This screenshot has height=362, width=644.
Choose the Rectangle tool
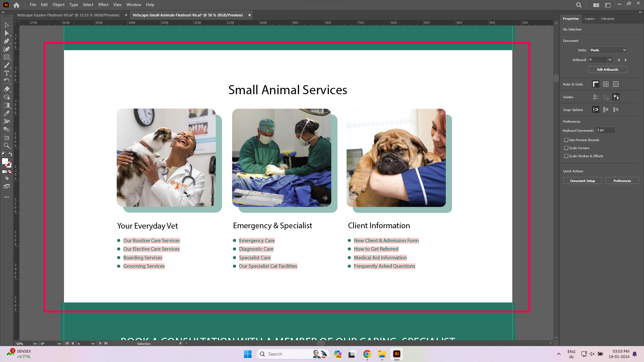6,57
